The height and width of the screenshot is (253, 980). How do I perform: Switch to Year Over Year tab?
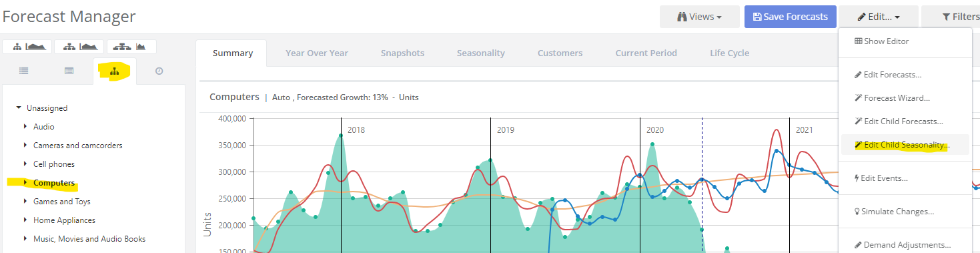pyautogui.click(x=317, y=53)
